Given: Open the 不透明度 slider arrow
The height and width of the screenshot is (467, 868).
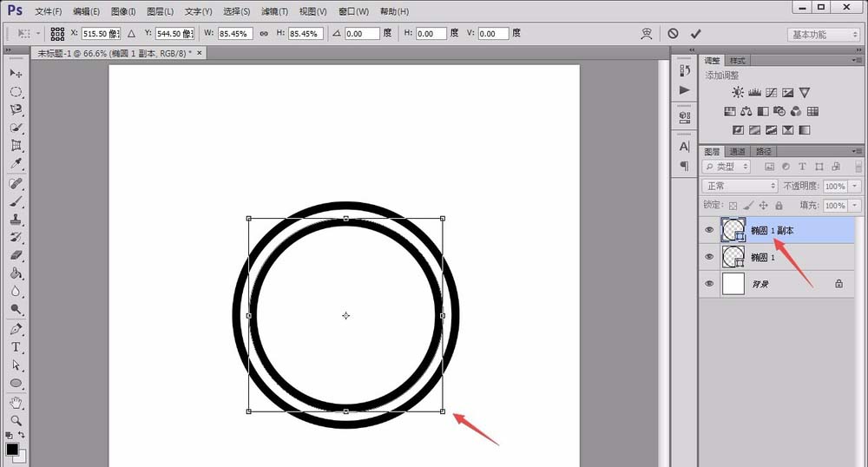Looking at the screenshot, I should 855,187.
